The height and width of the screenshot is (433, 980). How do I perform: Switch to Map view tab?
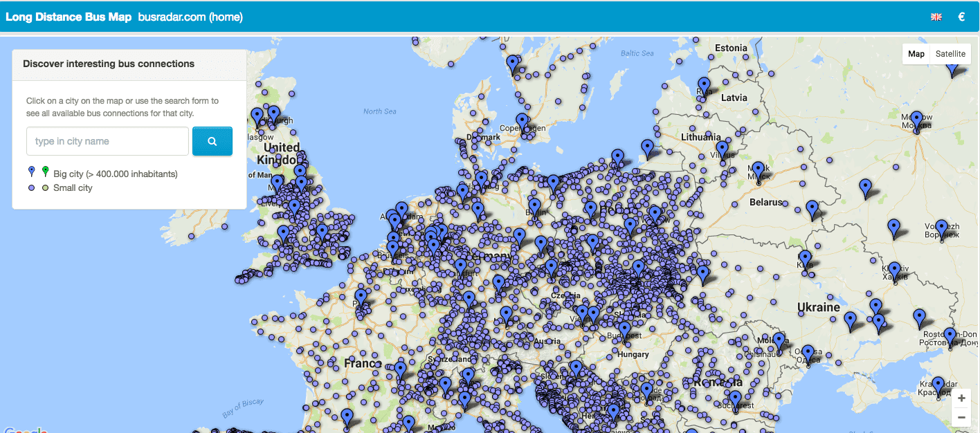tap(916, 54)
